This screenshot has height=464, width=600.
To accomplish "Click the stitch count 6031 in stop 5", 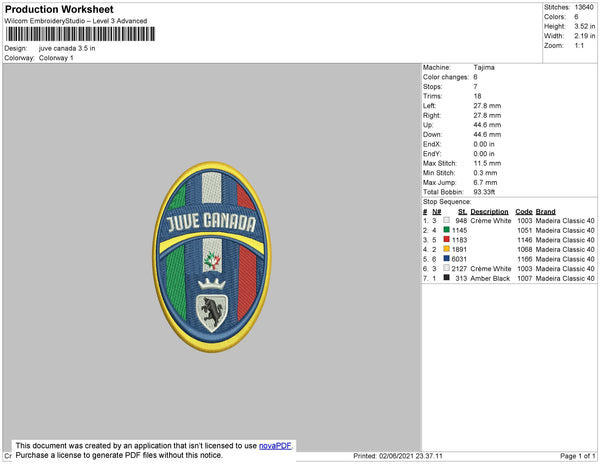I will click(x=460, y=259).
